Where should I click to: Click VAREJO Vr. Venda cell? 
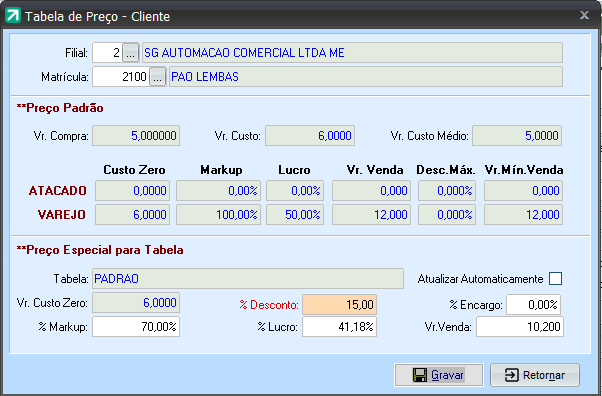tap(371, 214)
